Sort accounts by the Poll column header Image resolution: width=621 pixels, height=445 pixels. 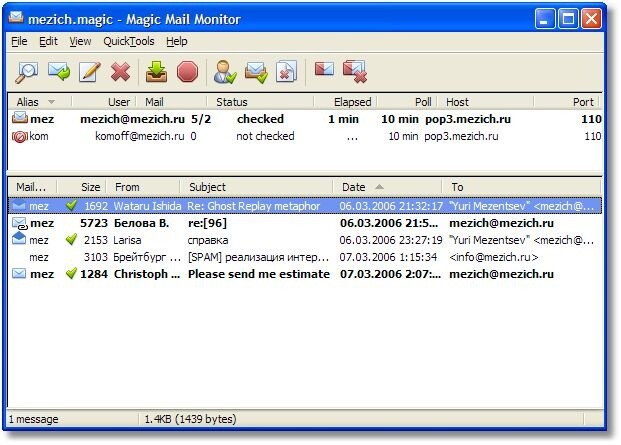(x=423, y=102)
